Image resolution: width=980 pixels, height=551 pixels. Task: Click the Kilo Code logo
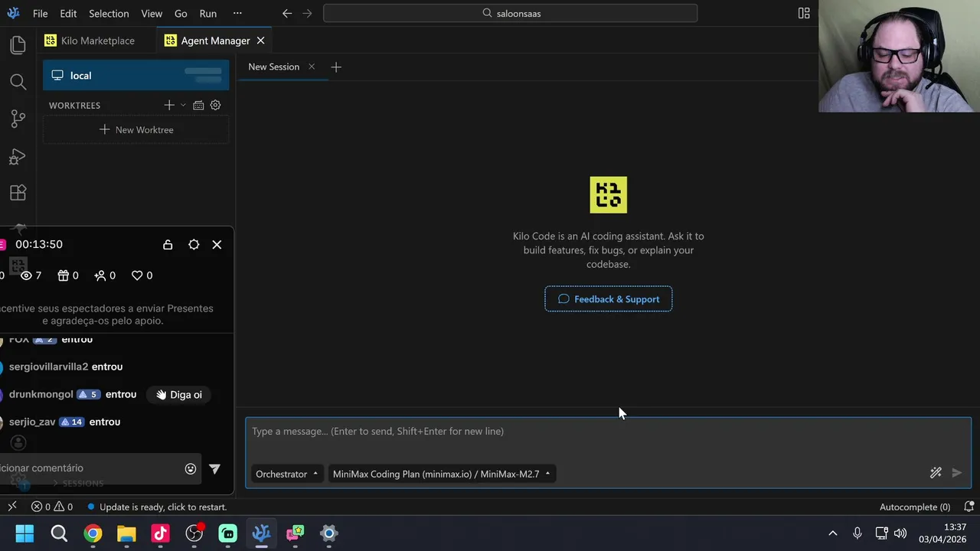tap(609, 195)
